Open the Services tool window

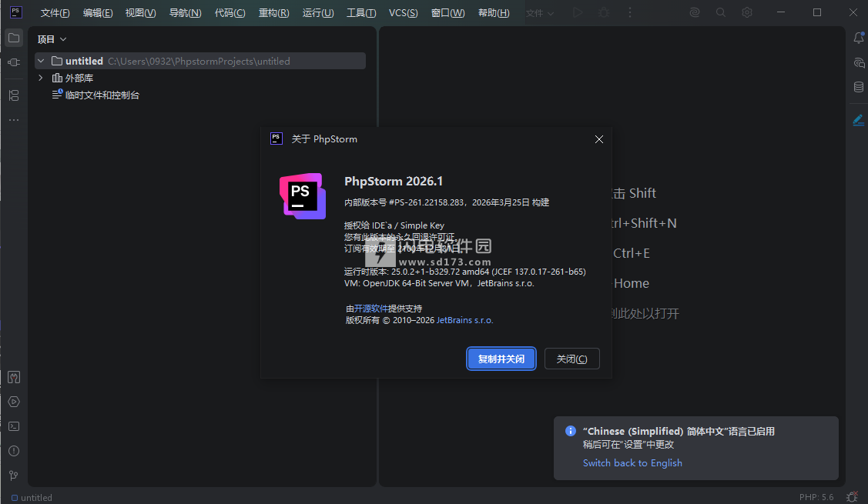tap(13, 402)
